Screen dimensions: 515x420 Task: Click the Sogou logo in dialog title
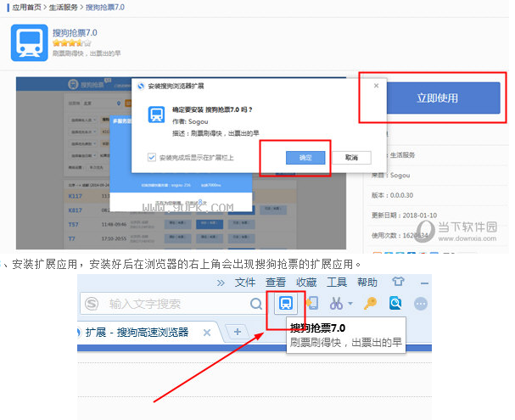(x=141, y=86)
